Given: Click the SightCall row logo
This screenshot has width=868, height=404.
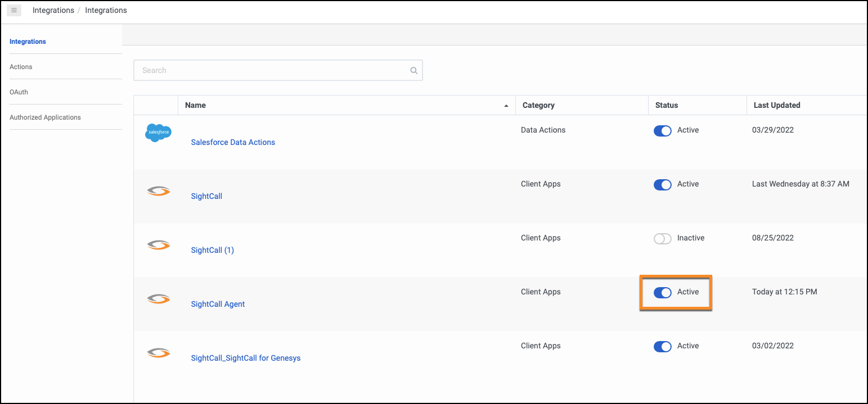Looking at the screenshot, I should [159, 191].
